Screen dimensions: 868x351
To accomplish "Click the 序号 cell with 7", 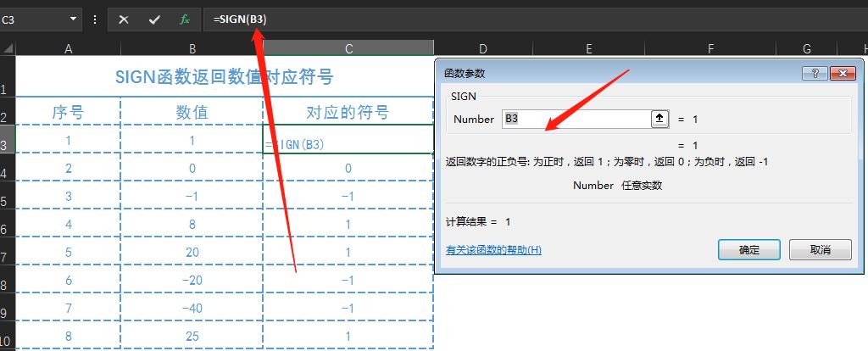I will click(68, 307).
